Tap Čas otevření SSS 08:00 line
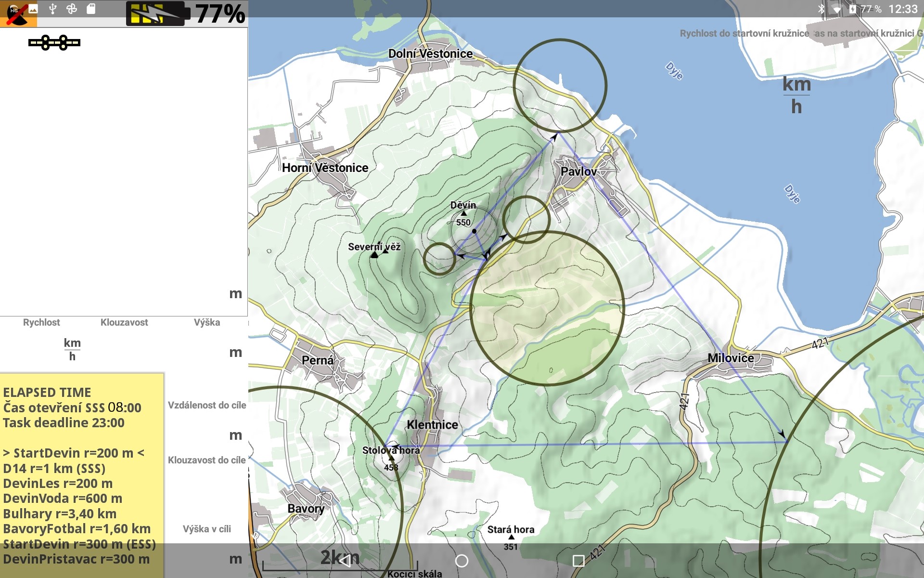Viewport: 924px width, 578px height. coord(72,407)
